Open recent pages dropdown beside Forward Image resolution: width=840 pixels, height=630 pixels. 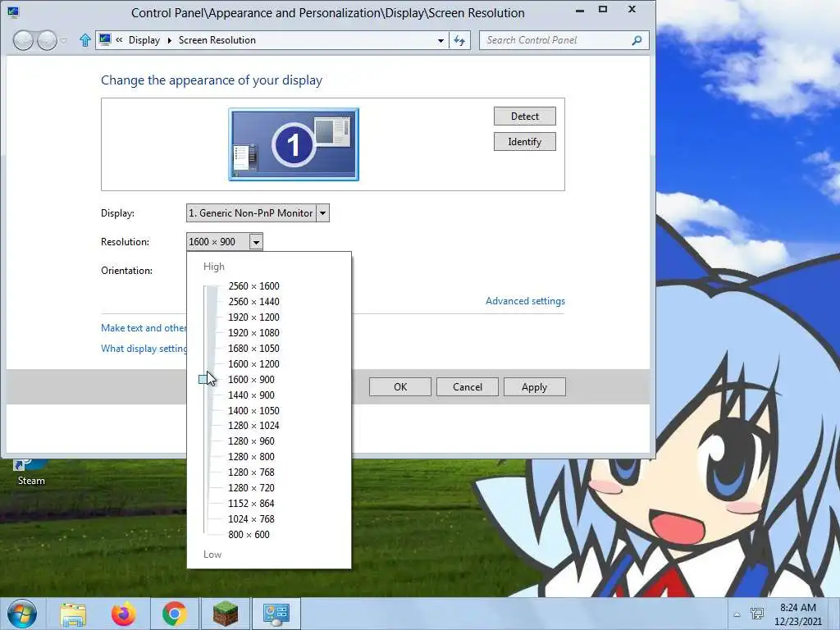click(64, 40)
